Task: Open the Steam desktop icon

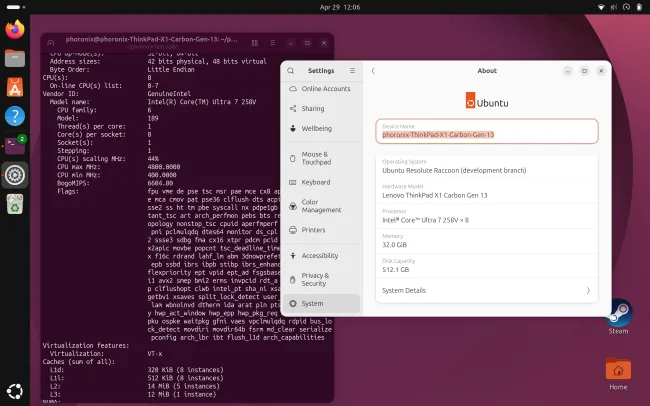Action: (x=618, y=317)
